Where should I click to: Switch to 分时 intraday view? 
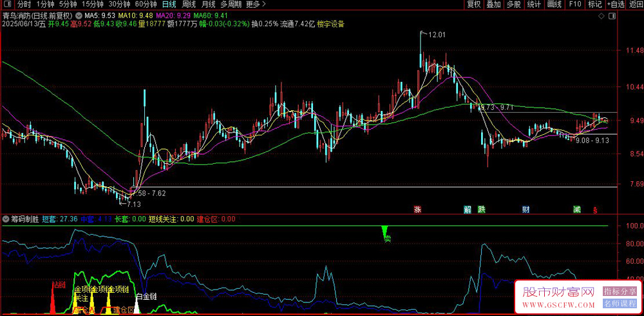click(24, 4)
